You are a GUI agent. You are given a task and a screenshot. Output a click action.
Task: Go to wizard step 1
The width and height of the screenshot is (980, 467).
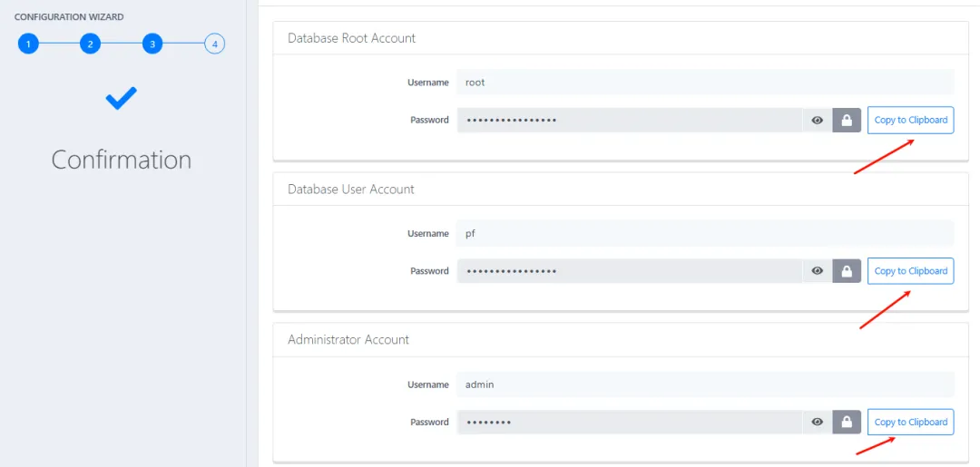click(28, 44)
